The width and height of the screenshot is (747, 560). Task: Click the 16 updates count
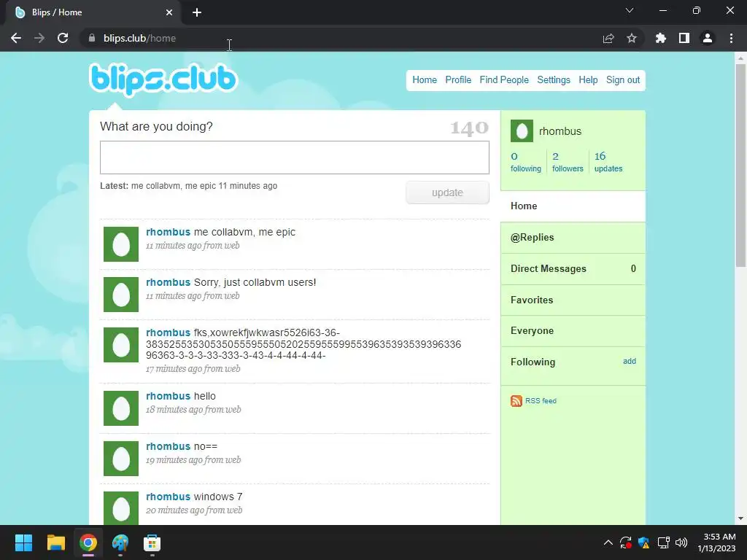click(608, 162)
